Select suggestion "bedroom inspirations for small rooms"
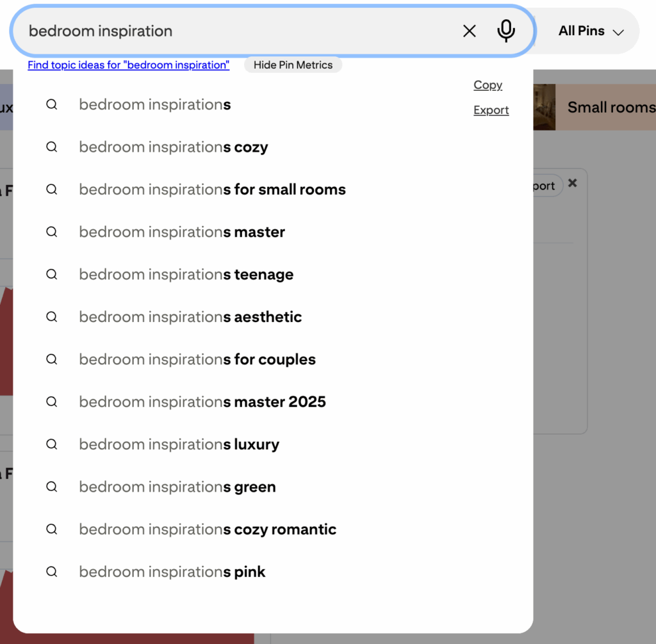The image size is (656, 644). tap(212, 189)
